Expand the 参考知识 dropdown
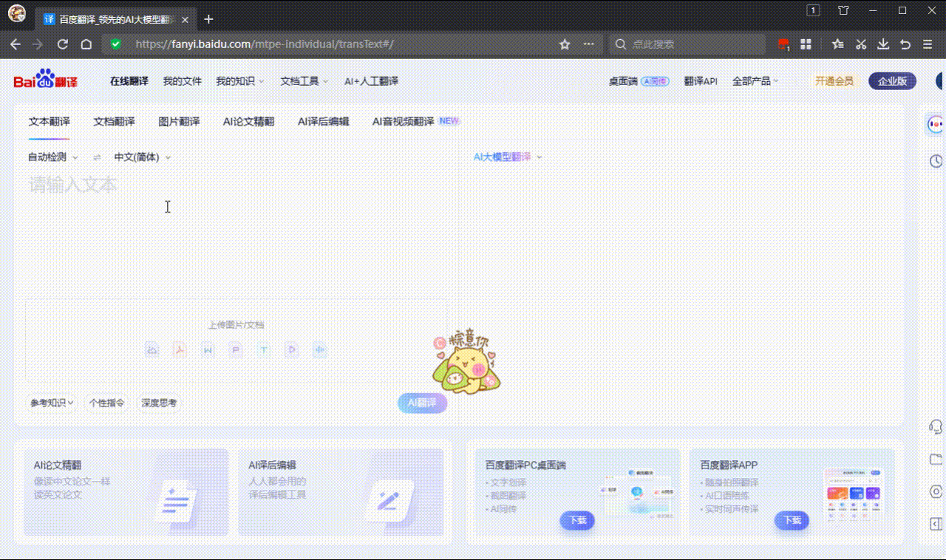Viewport: 946px width, 560px height. [52, 403]
